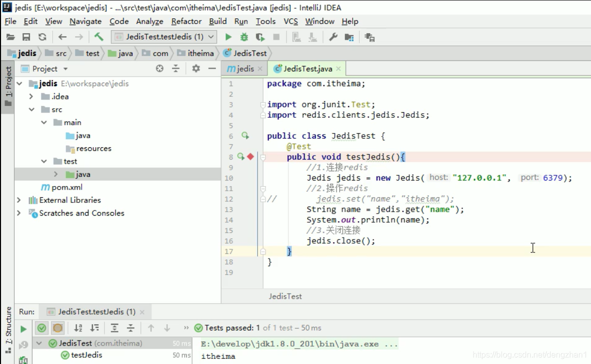Open the Refactor menu
This screenshot has height=364, width=591.
pos(186,21)
